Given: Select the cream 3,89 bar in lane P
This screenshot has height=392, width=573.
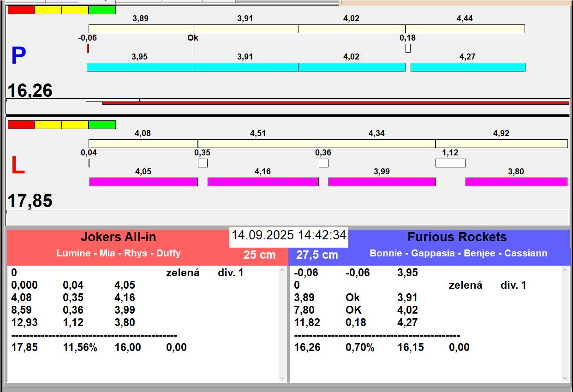Looking at the screenshot, I should [141, 29].
